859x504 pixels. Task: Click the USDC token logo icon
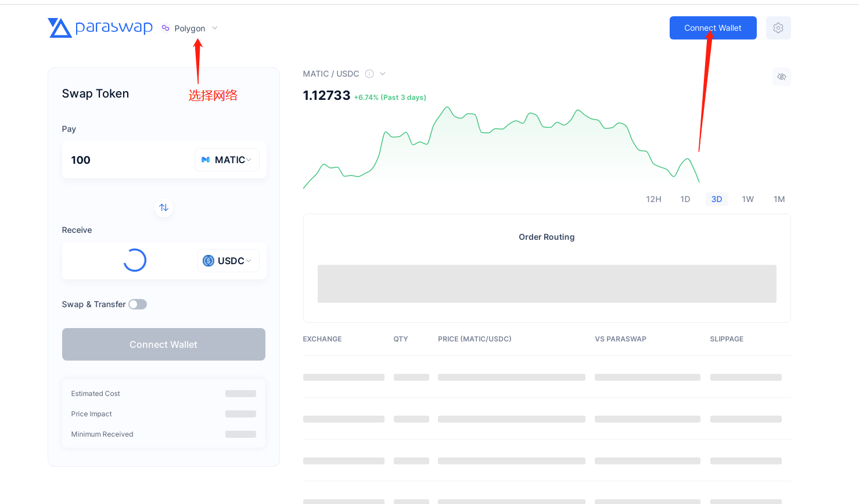pos(209,261)
